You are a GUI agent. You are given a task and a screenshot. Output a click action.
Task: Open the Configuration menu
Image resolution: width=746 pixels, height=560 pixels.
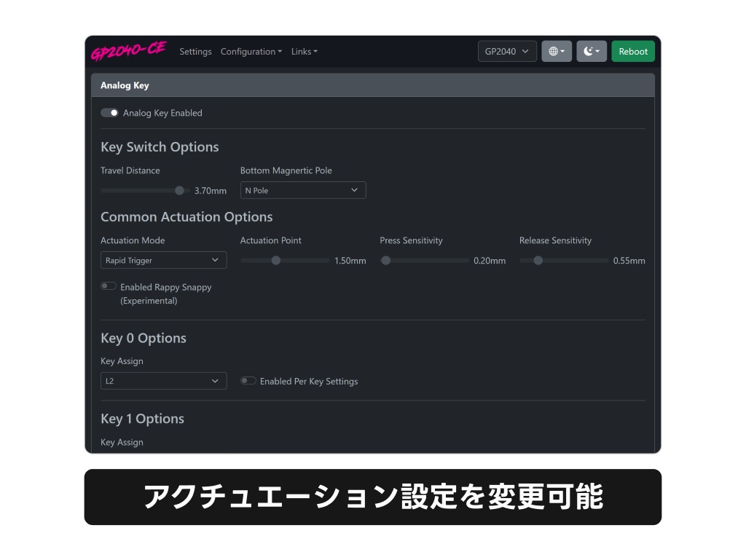[x=251, y=51]
